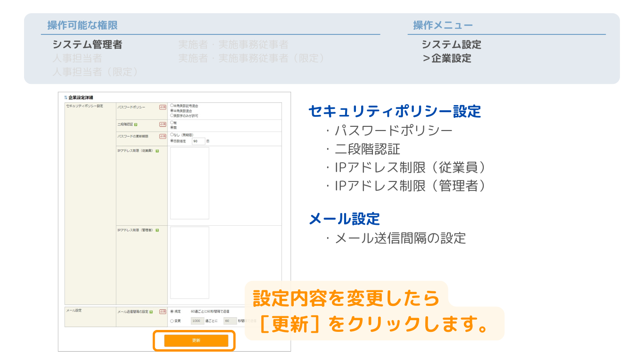The height and width of the screenshot is (362, 644).
Task: Enable two-step authentication with 有
Action: point(172,123)
